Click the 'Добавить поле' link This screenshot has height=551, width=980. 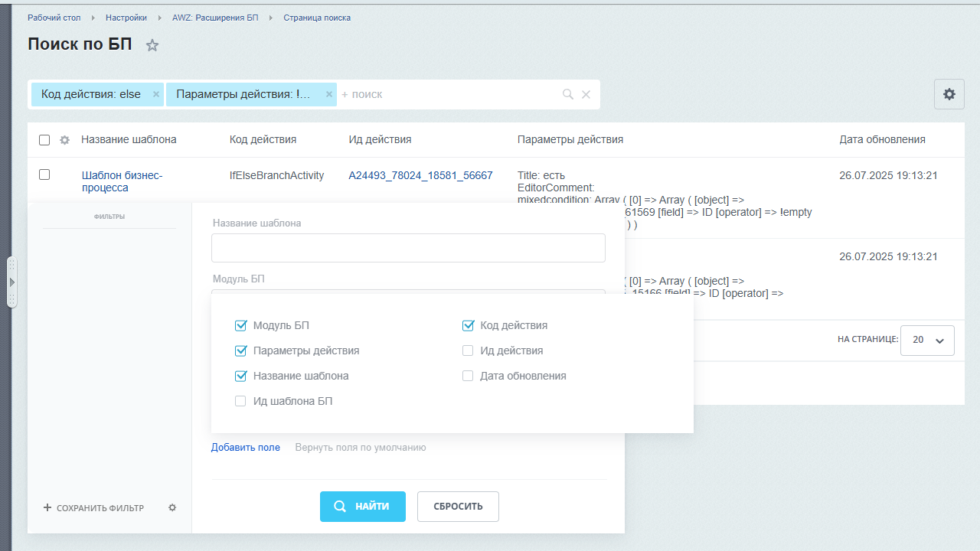click(246, 448)
